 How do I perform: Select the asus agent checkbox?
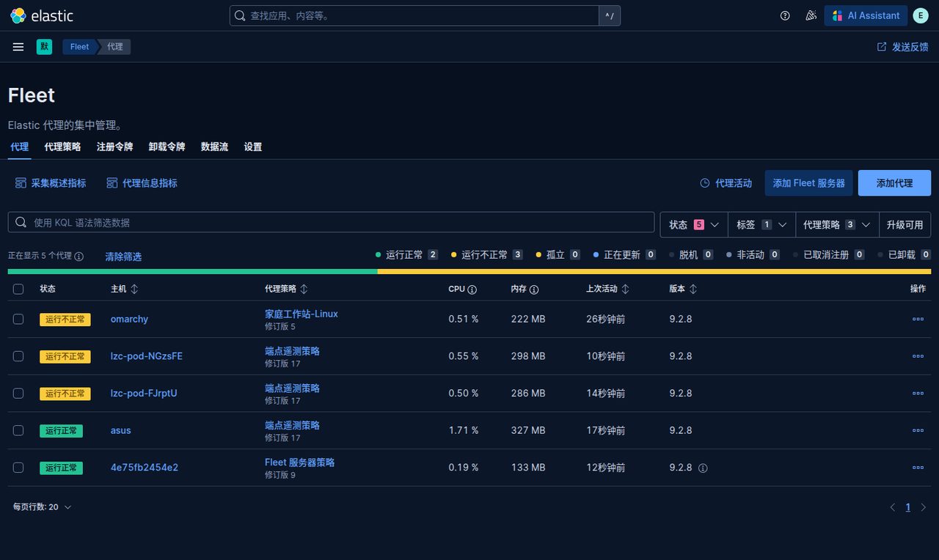pyautogui.click(x=18, y=430)
